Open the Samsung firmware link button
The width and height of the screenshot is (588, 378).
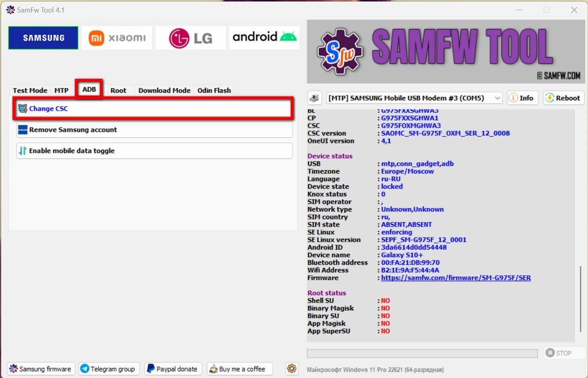41,369
